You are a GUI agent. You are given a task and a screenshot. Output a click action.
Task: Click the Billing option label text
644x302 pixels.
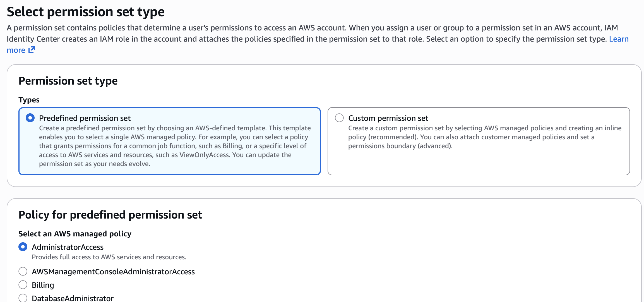[43, 285]
